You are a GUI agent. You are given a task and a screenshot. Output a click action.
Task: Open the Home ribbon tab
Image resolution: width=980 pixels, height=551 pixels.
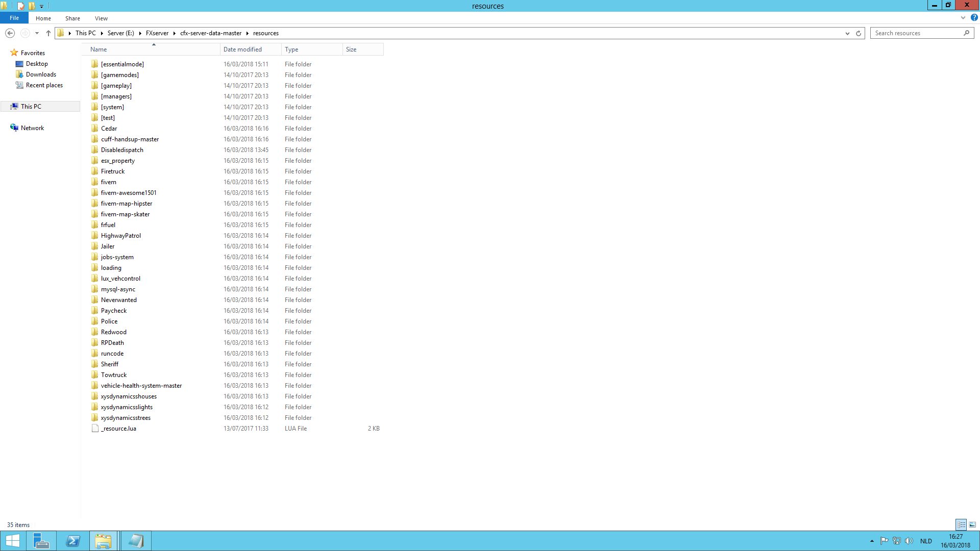click(x=43, y=18)
